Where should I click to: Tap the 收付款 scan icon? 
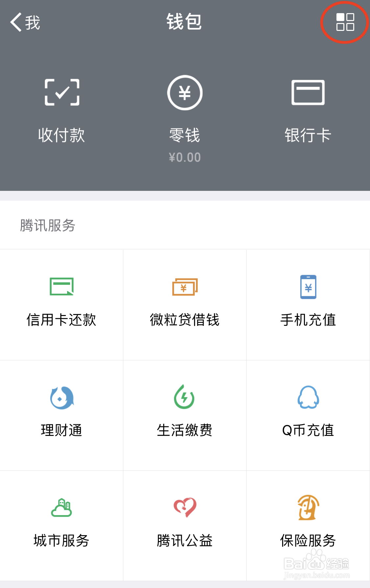click(x=62, y=92)
